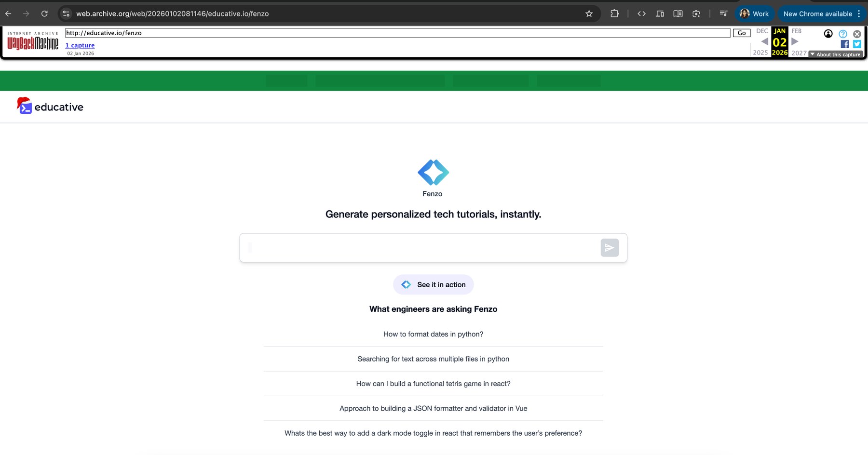Click the Go button in Wayback toolbar
Image resolution: width=868 pixels, height=455 pixels.
[742, 33]
